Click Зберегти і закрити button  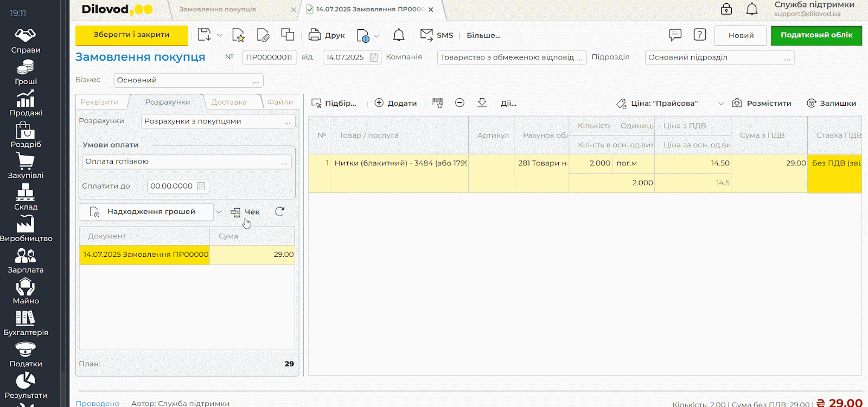point(131,35)
